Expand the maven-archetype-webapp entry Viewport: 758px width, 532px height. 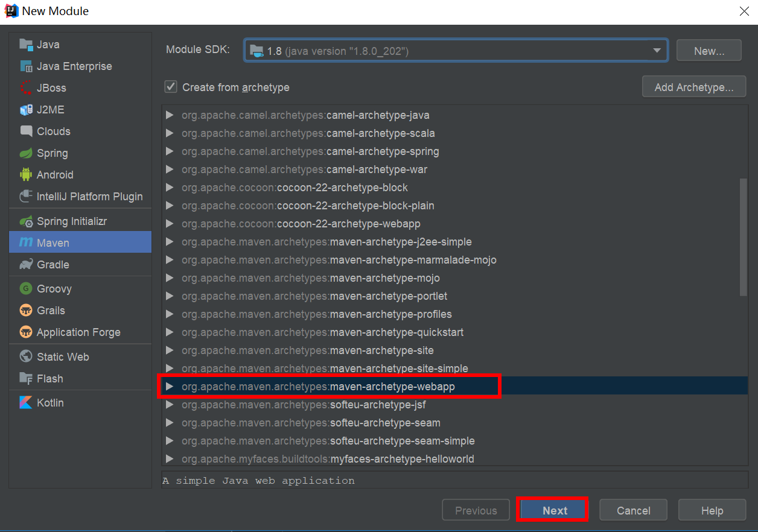point(170,387)
